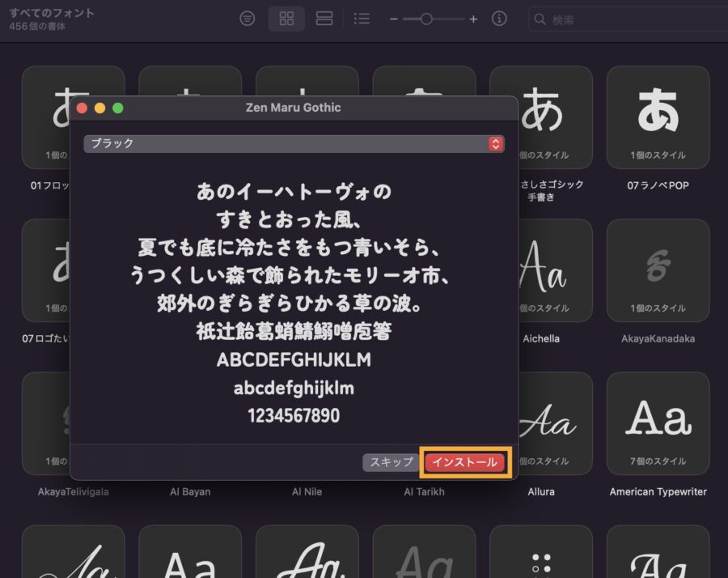Increase preview size with the plus button
The height and width of the screenshot is (578, 728).
coord(473,19)
